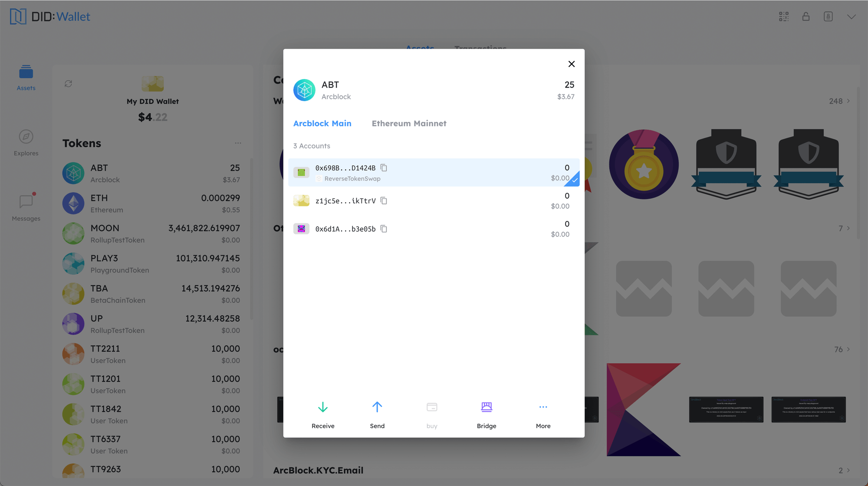Toggle the selected account 0x698B...D1424B
This screenshot has width=868, height=486.
point(434,172)
